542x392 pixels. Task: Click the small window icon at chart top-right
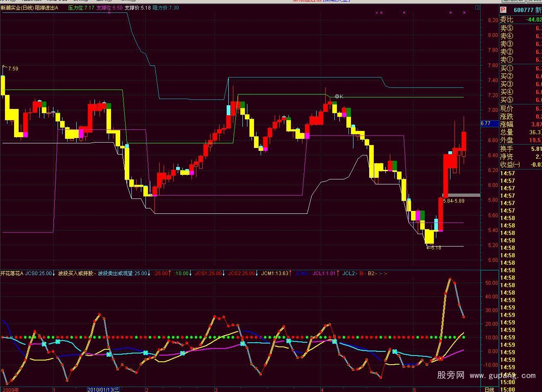click(x=477, y=7)
